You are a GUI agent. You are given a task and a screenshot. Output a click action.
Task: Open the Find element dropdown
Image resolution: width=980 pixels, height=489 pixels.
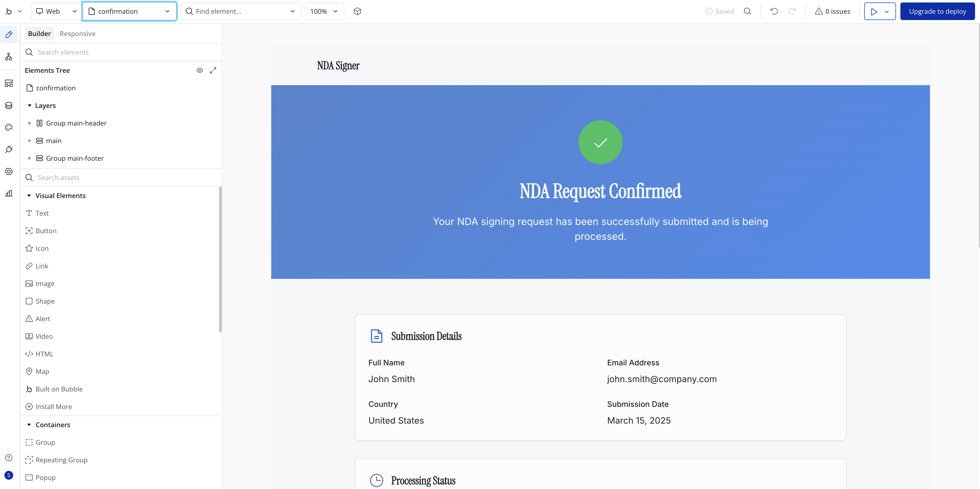pyautogui.click(x=241, y=12)
